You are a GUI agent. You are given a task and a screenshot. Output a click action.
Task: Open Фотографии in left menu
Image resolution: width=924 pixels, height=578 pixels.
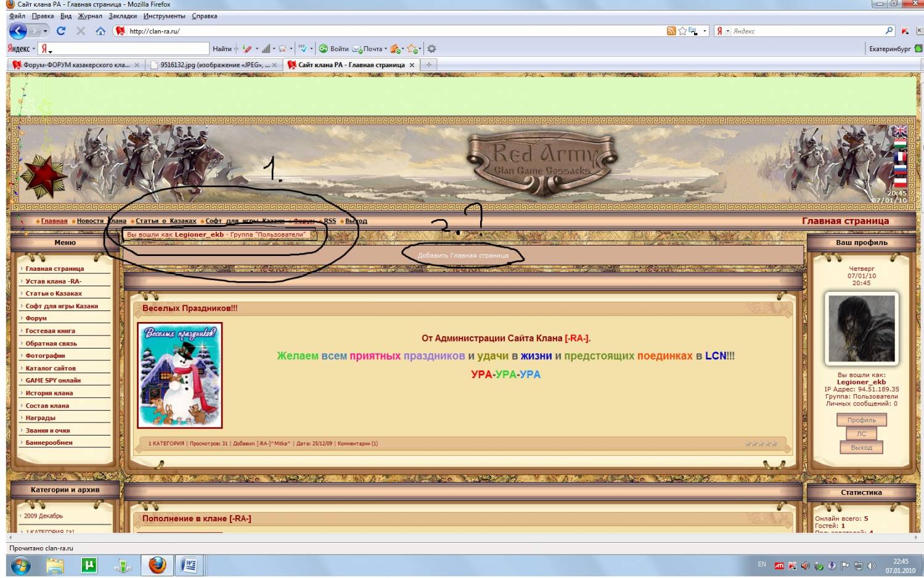(45, 355)
